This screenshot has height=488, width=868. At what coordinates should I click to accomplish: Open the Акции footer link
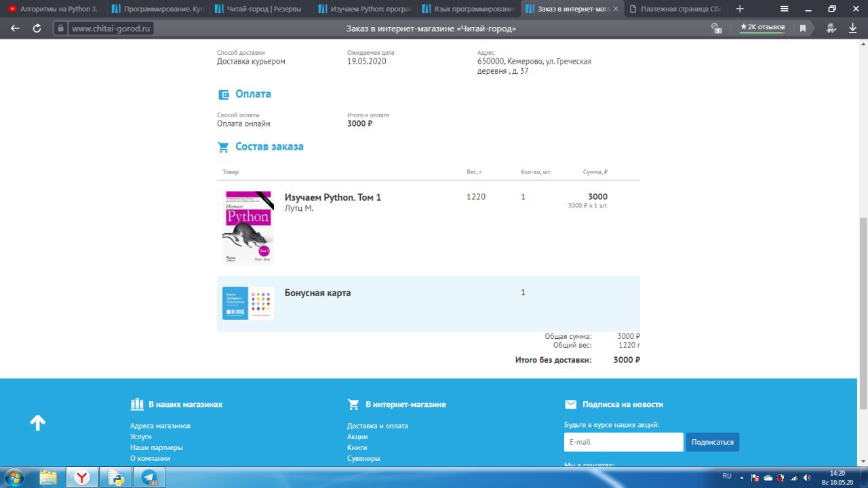click(x=357, y=436)
